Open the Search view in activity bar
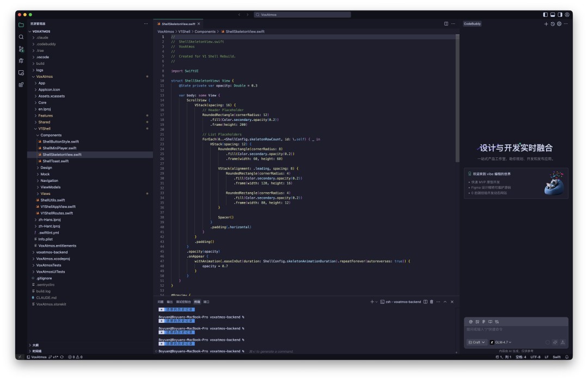This screenshot has width=588, height=380. pyautogui.click(x=21, y=37)
